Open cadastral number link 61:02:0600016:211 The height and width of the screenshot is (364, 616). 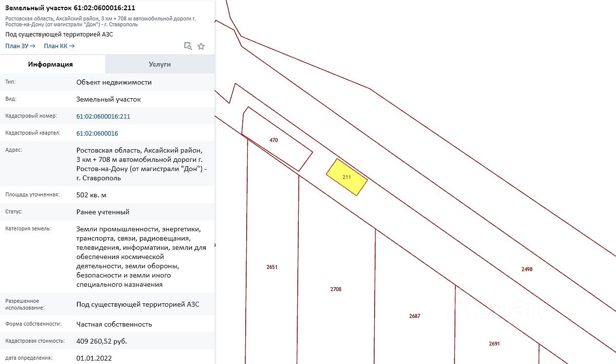[103, 117]
